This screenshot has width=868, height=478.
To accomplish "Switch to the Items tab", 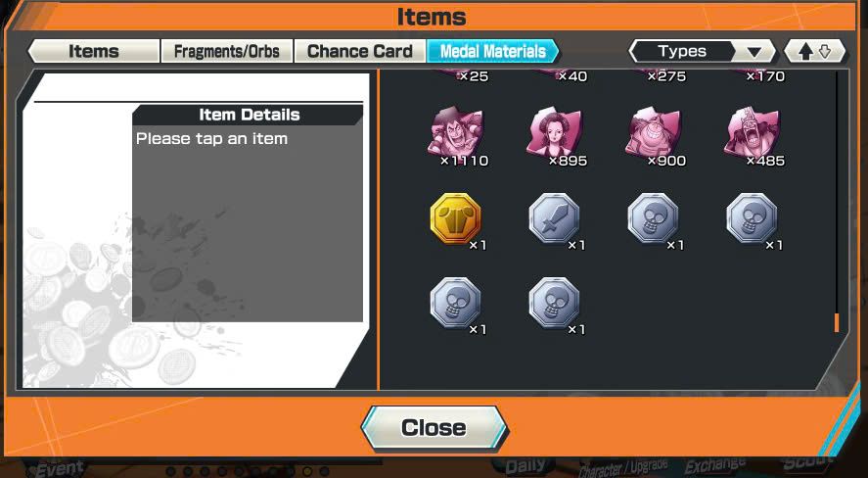I will pos(94,51).
